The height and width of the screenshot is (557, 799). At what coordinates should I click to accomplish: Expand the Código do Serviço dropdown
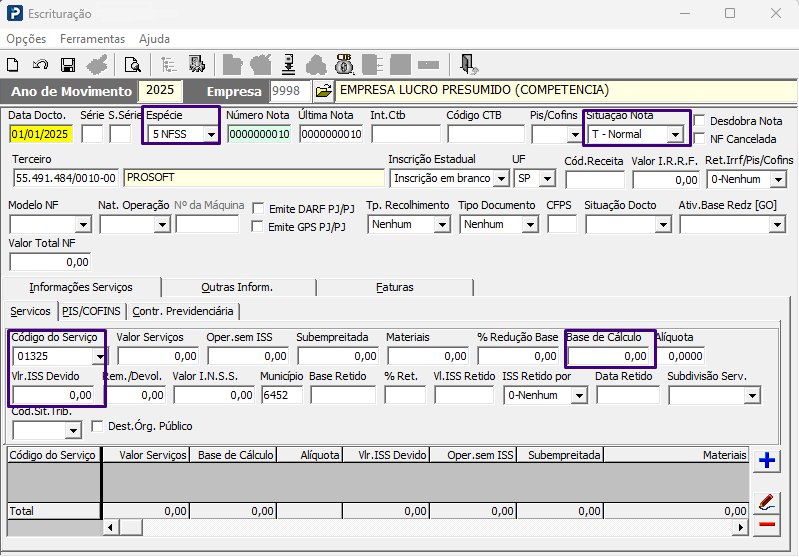tap(100, 356)
